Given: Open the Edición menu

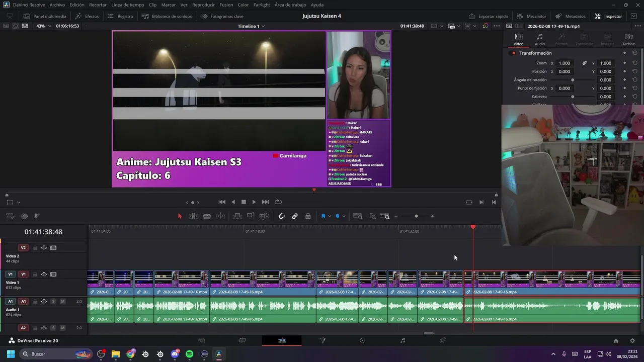Looking at the screenshot, I should (77, 5).
